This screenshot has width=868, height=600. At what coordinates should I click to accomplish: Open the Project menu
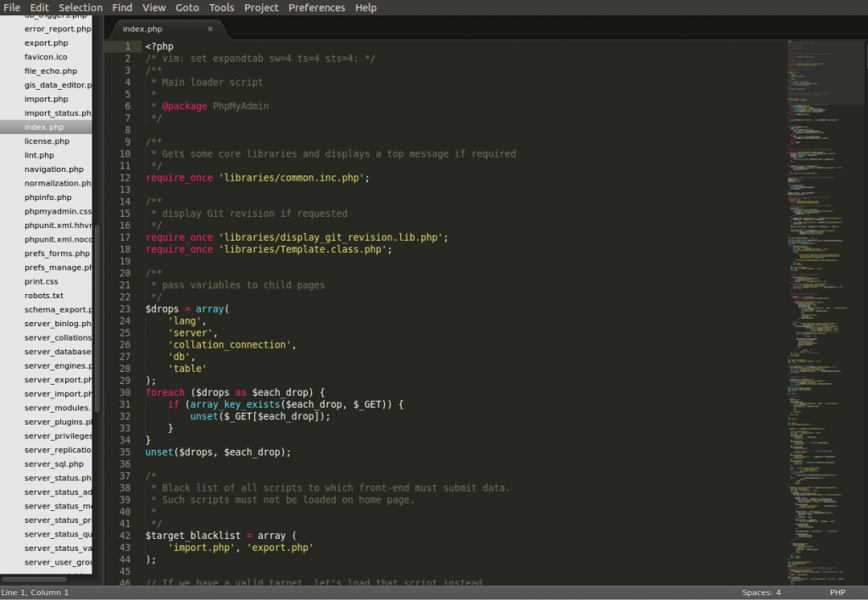tap(260, 7)
